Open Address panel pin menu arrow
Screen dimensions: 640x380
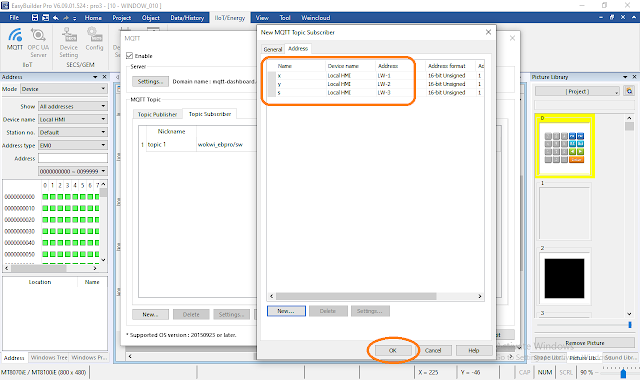[x=95, y=77]
